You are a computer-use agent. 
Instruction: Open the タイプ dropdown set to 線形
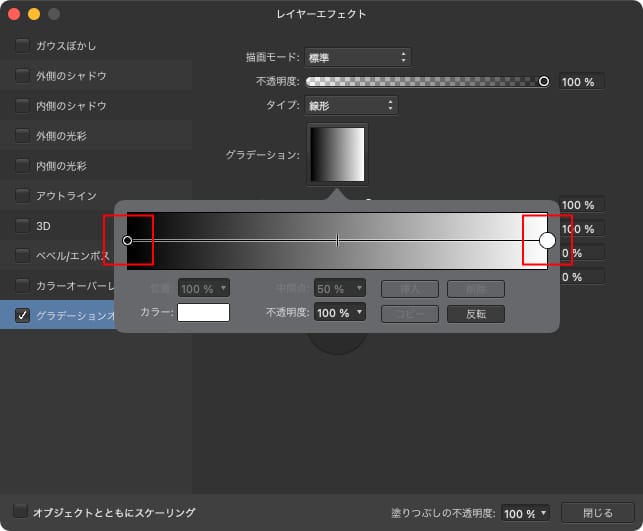(x=351, y=105)
